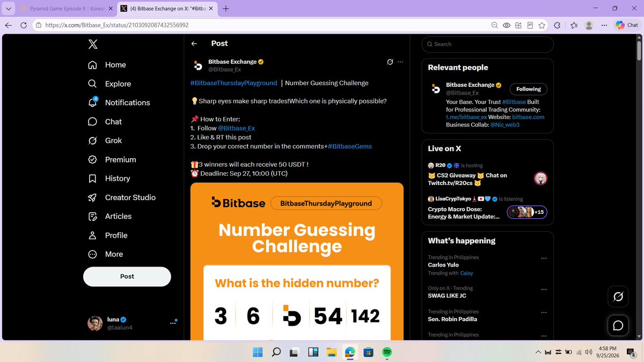Open the Carlos Yulo trending topic
The image size is (644, 362).
443,265
